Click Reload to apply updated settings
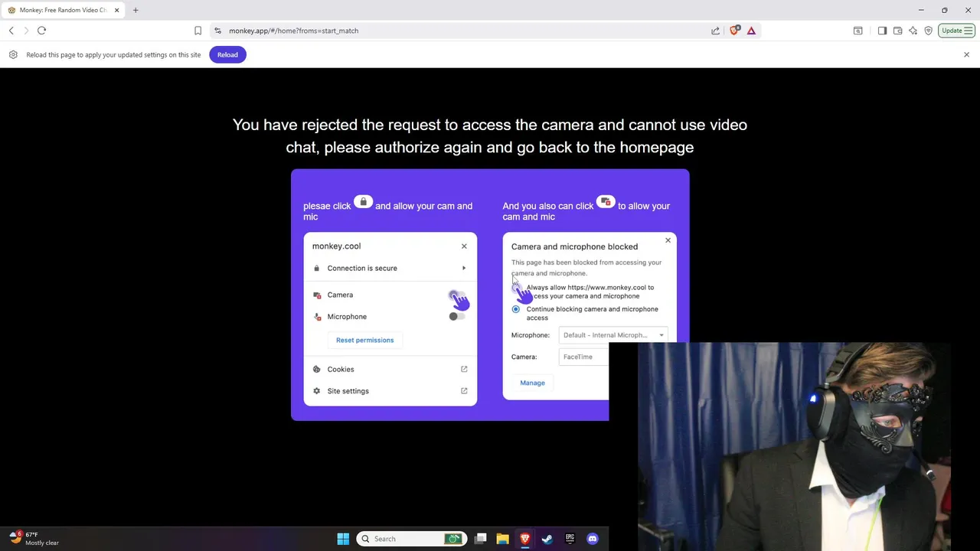 (x=227, y=54)
